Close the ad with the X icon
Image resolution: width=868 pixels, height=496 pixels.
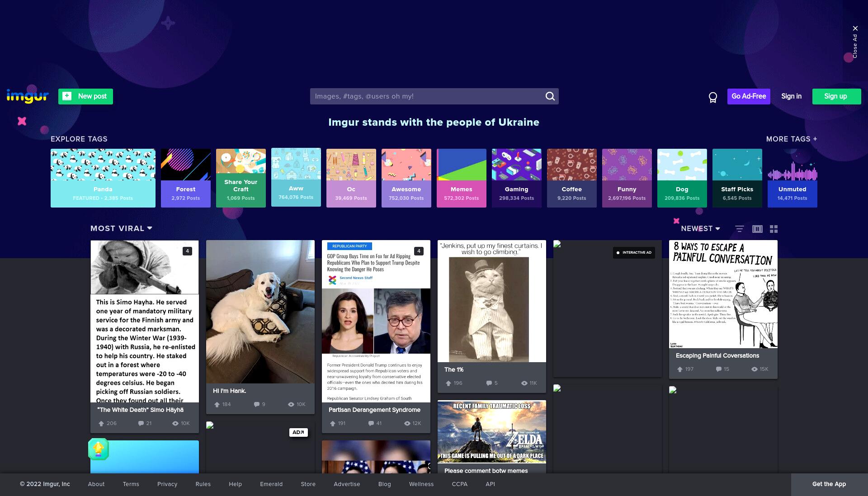tap(855, 28)
